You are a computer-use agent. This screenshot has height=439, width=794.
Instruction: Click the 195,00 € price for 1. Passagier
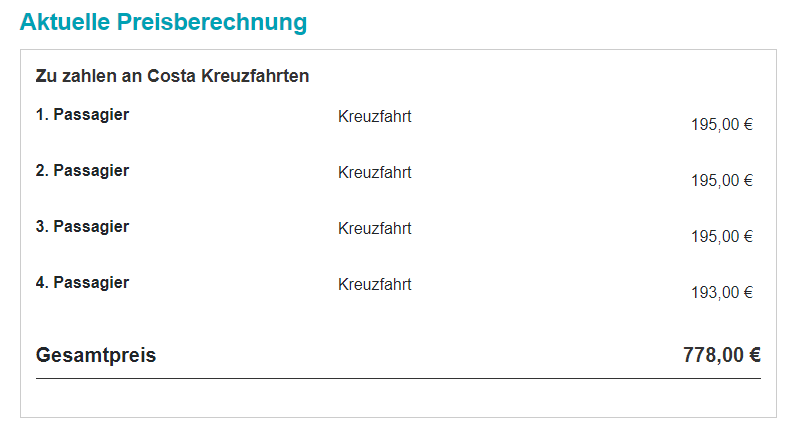(x=721, y=125)
